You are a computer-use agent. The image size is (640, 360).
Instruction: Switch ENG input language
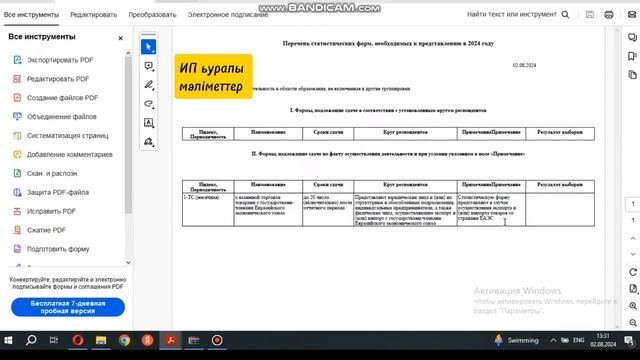tap(578, 340)
